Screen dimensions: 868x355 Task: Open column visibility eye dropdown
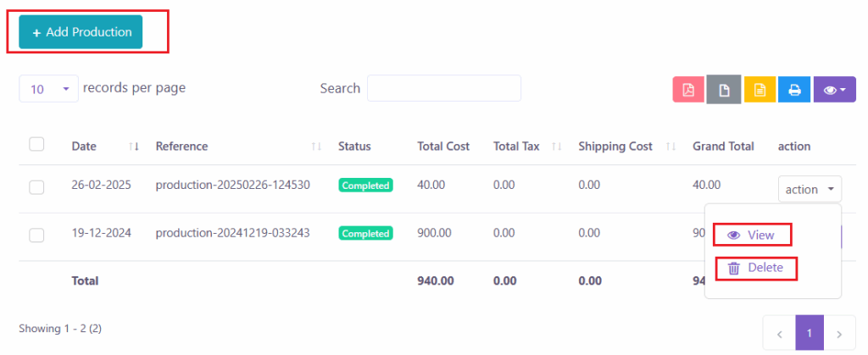coord(834,90)
